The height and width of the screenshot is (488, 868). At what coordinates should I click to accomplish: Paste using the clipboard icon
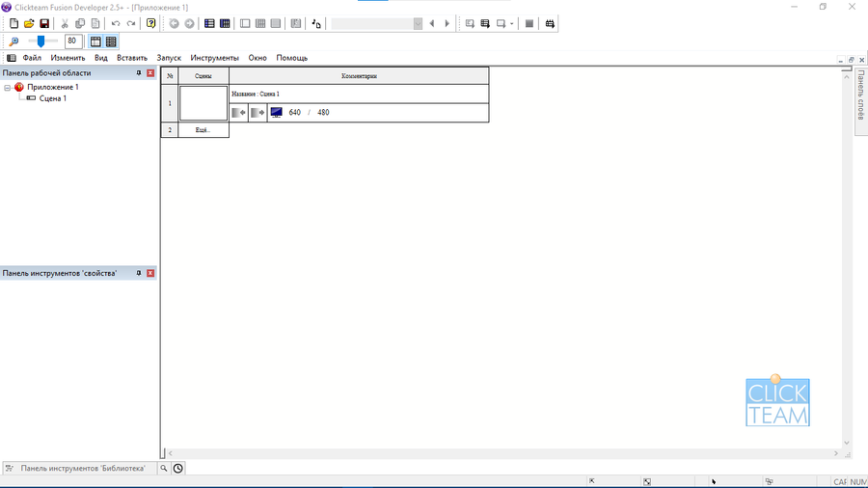pos(95,23)
